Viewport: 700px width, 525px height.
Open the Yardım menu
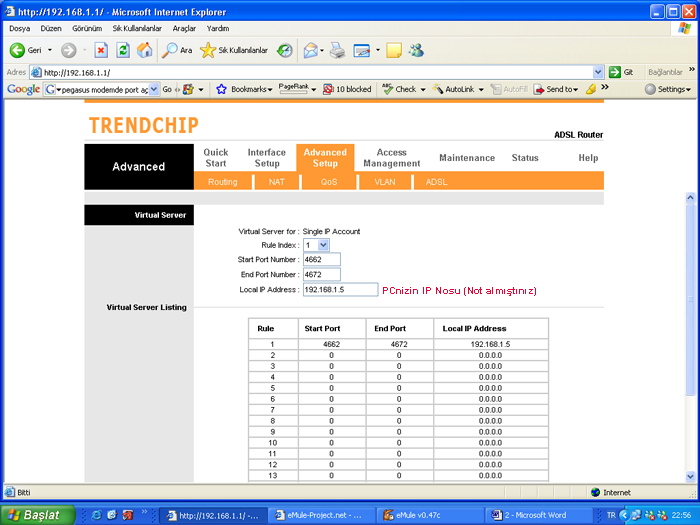tap(218, 28)
